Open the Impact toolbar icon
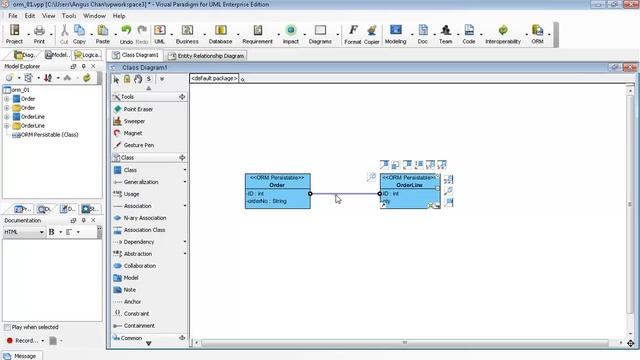This screenshot has height=360, width=640. click(291, 34)
